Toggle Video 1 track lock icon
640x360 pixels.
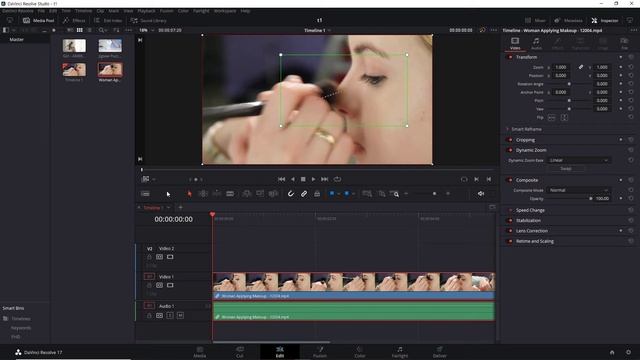(x=149, y=285)
